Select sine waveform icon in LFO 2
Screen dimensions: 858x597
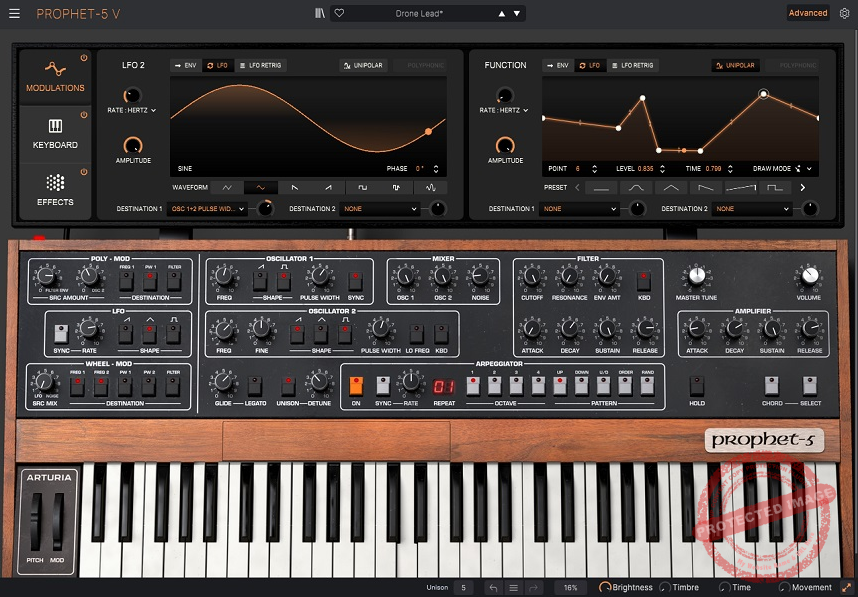[x=261, y=188]
